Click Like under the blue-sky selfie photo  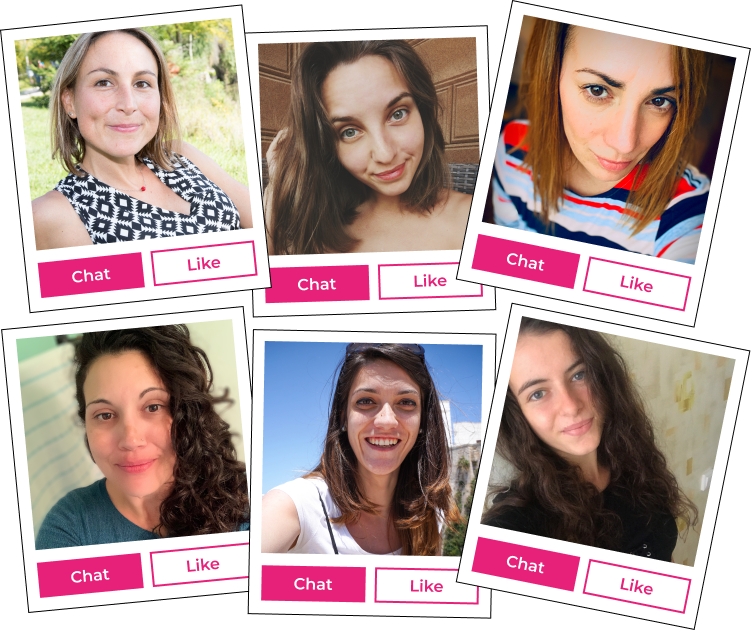click(x=426, y=585)
